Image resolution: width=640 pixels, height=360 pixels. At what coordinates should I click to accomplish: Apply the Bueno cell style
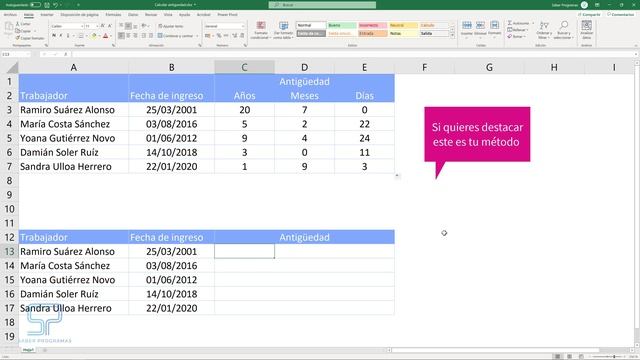click(x=342, y=25)
